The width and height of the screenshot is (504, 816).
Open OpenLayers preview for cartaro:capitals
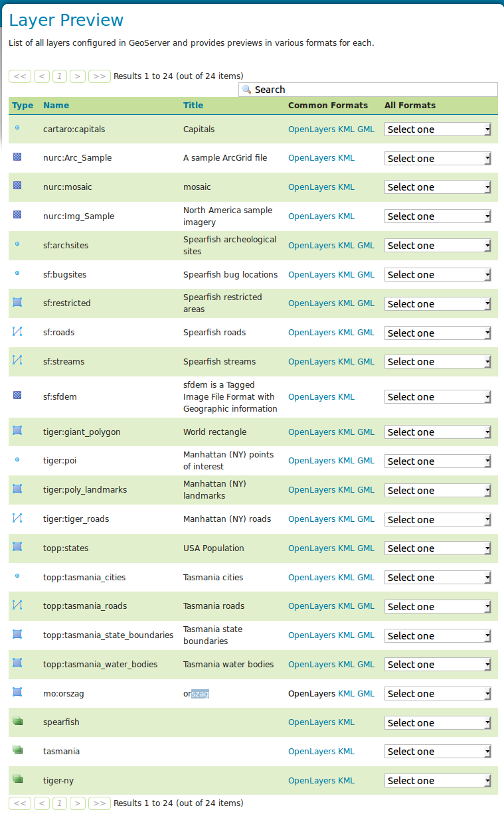pos(312,129)
